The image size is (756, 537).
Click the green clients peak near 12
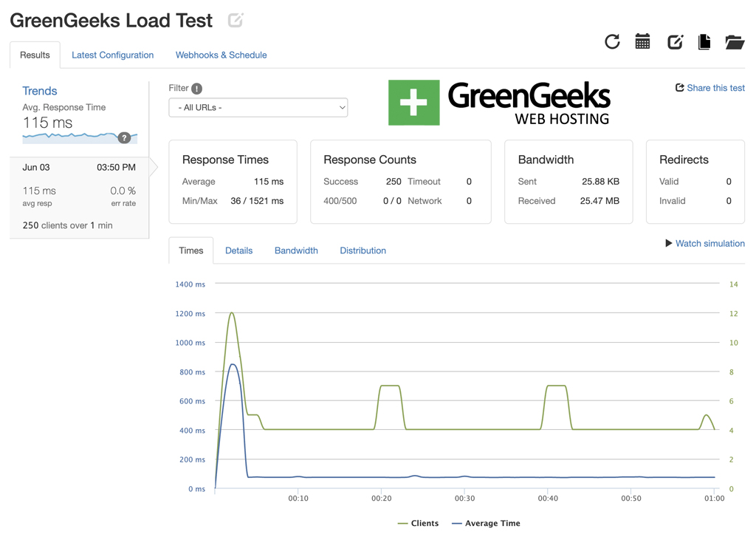(x=232, y=313)
